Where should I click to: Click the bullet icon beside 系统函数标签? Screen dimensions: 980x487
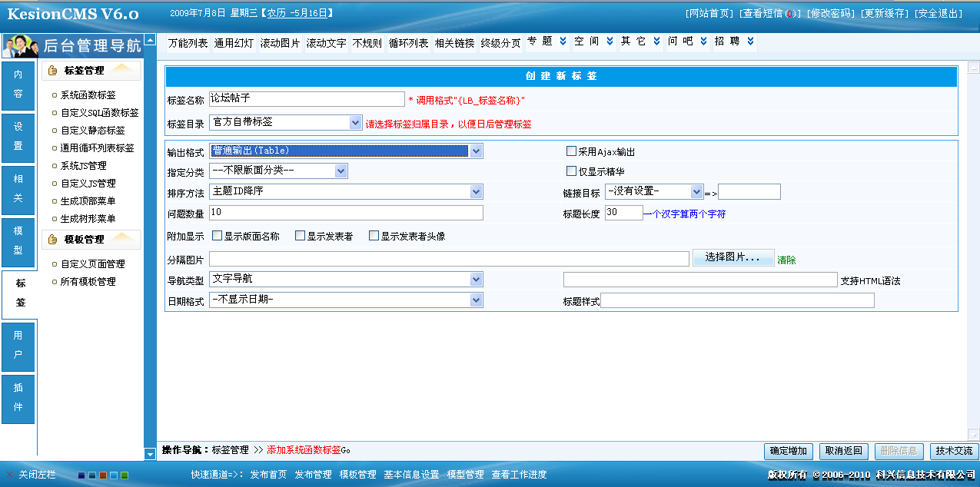[x=54, y=95]
